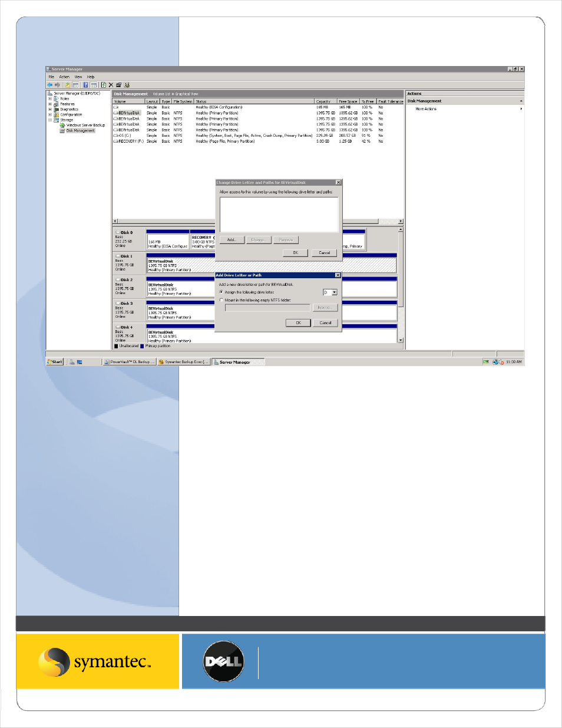Expand the Configuration tree node
This screenshot has height=728, width=562.
click(50, 115)
